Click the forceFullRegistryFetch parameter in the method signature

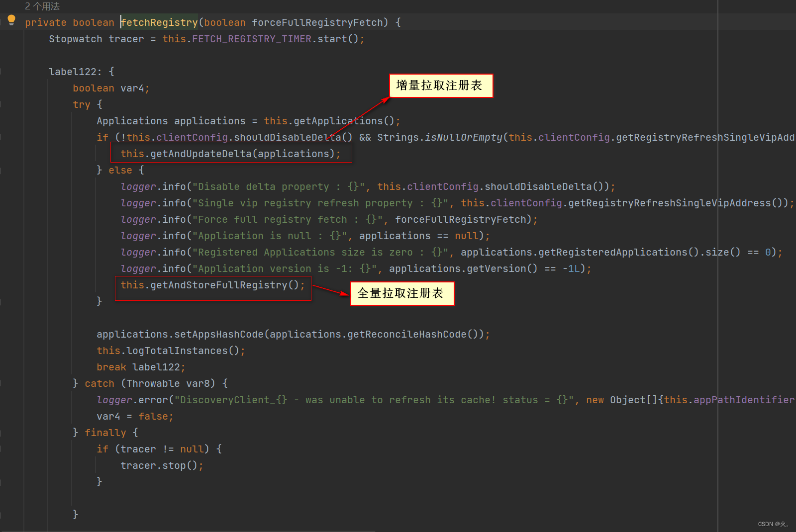[x=317, y=22]
